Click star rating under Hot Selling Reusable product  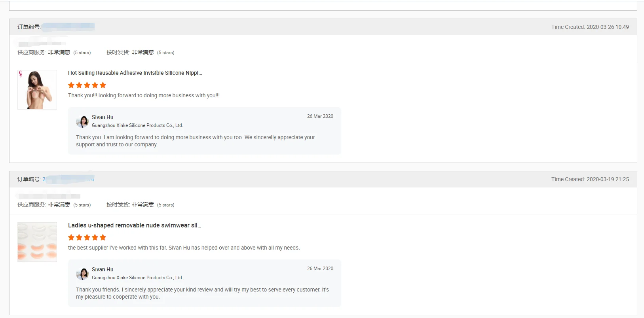click(87, 85)
